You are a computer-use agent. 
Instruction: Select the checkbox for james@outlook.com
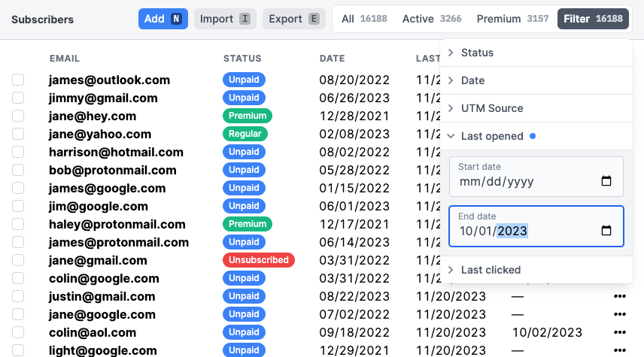coord(18,80)
